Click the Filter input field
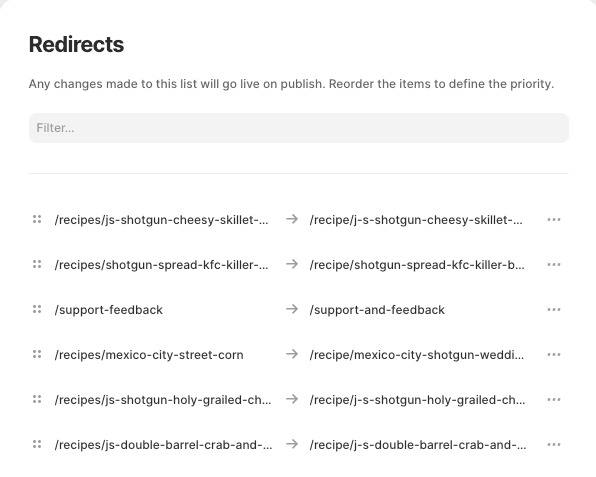 [299, 128]
